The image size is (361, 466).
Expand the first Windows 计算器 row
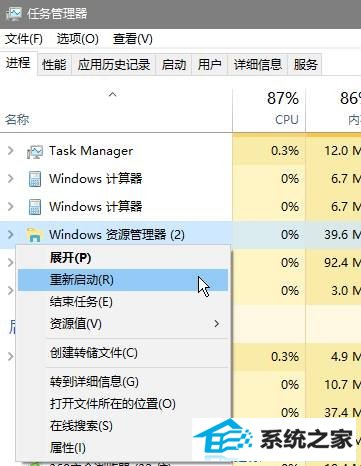click(11, 179)
